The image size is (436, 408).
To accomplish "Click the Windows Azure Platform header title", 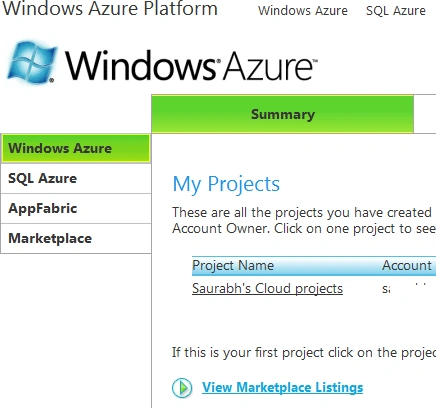I will (x=110, y=8).
